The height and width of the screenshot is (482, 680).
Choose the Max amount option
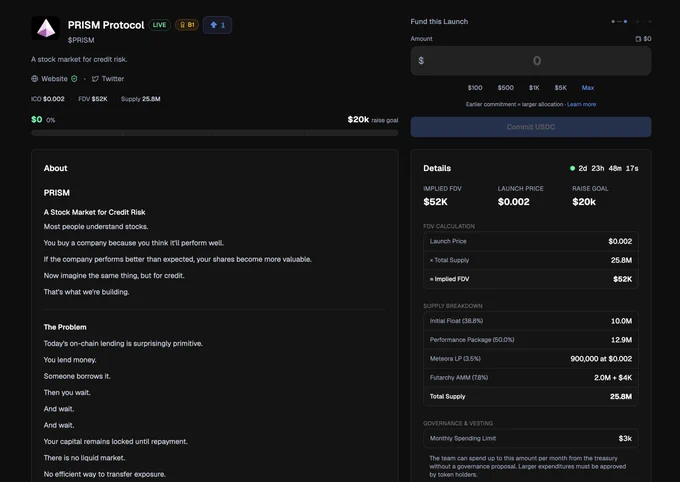588,88
